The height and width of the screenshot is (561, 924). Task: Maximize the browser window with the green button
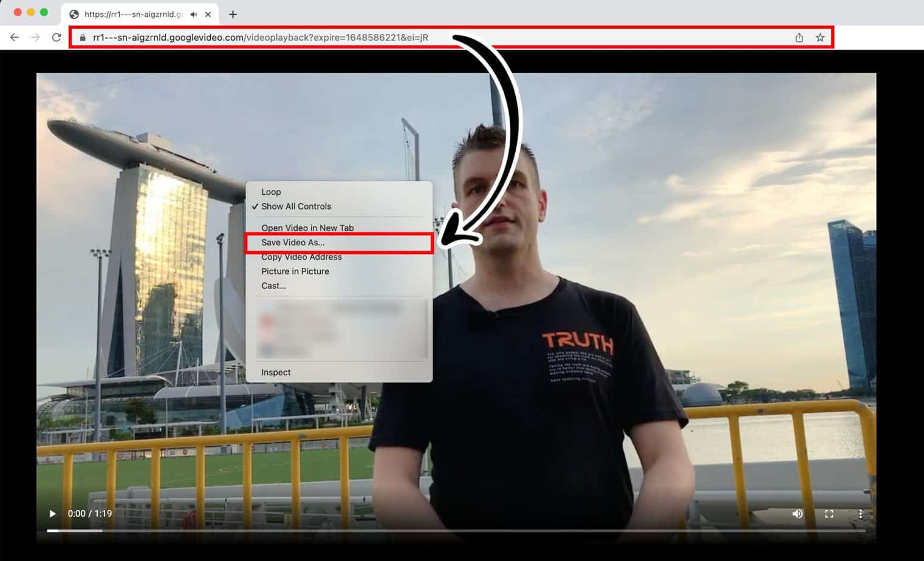click(x=44, y=12)
